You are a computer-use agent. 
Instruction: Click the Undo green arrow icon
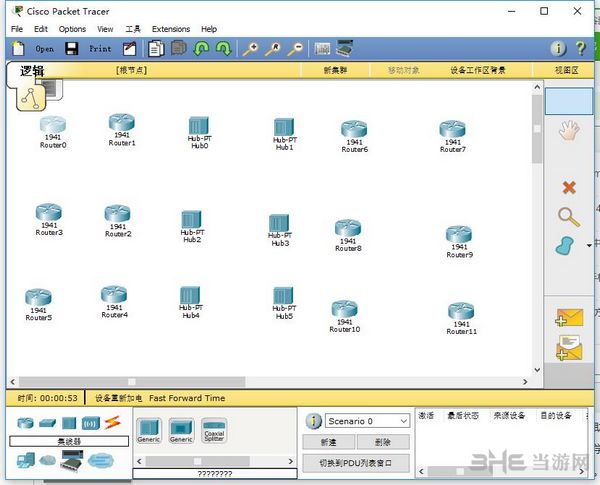pos(201,49)
